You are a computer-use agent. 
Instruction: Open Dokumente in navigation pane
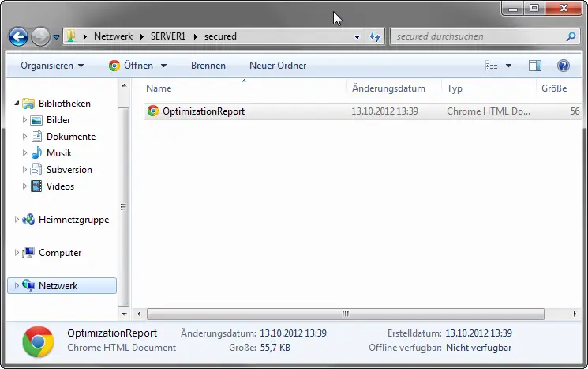point(71,136)
